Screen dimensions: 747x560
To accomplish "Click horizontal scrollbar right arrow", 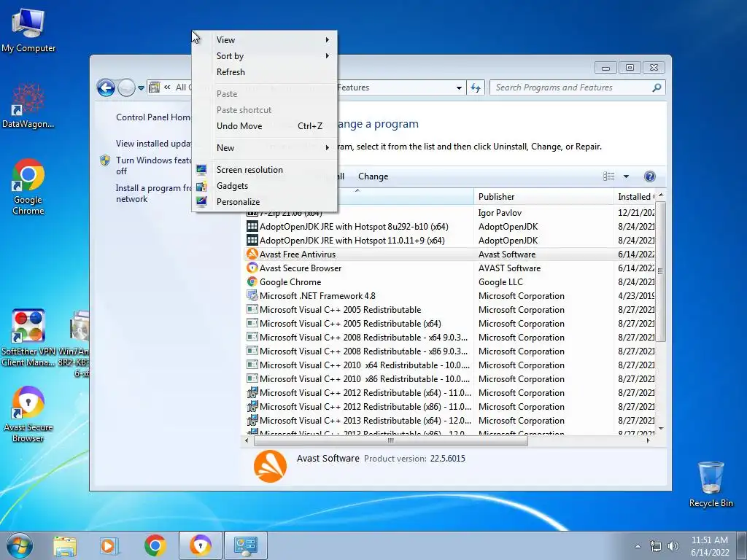I will click(x=648, y=441).
